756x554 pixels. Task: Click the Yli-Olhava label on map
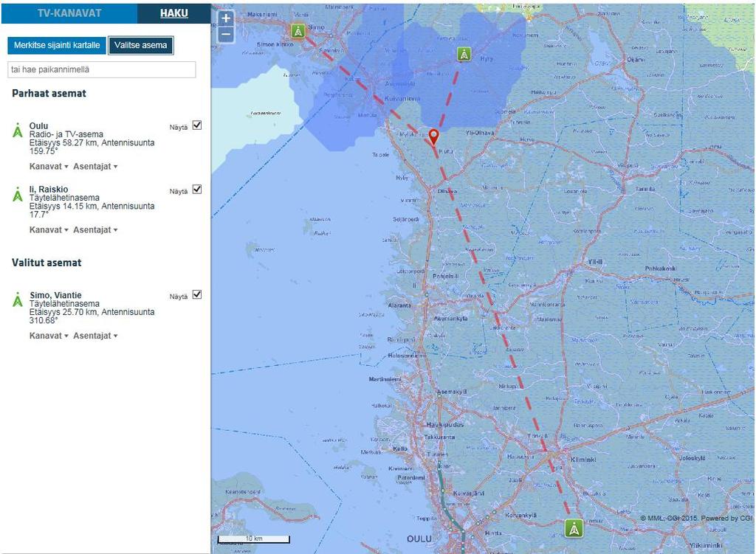tap(480, 133)
